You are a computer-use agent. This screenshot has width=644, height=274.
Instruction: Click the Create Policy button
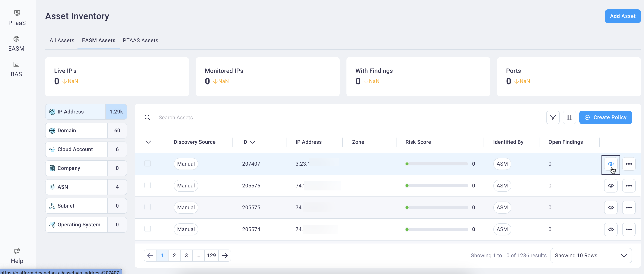[x=605, y=117]
